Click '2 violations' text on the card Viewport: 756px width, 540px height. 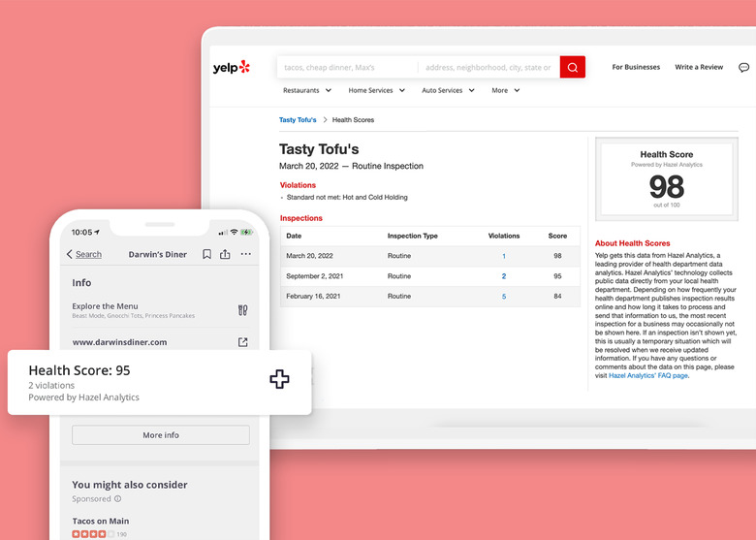51,385
